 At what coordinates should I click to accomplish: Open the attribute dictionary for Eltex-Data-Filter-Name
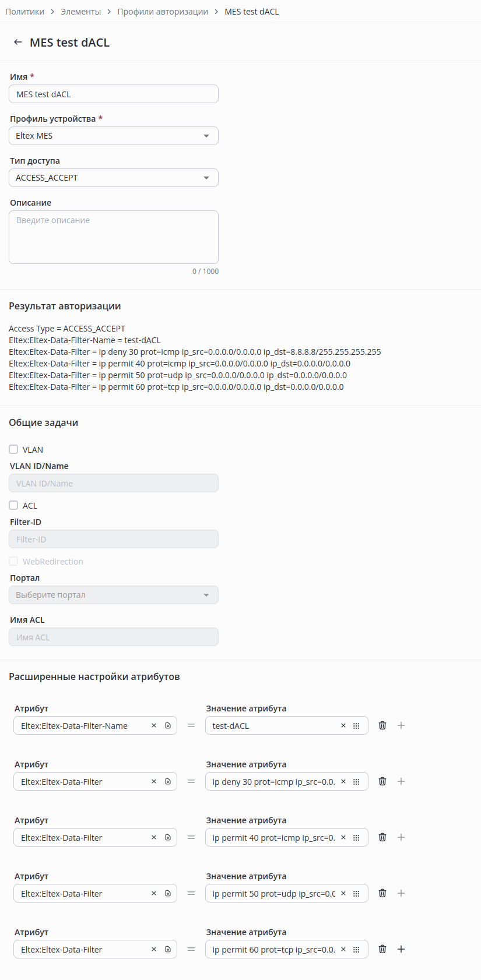(168, 725)
